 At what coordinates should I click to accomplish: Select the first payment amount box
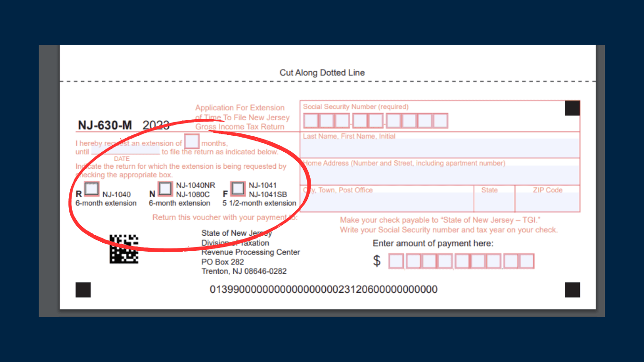click(x=396, y=261)
